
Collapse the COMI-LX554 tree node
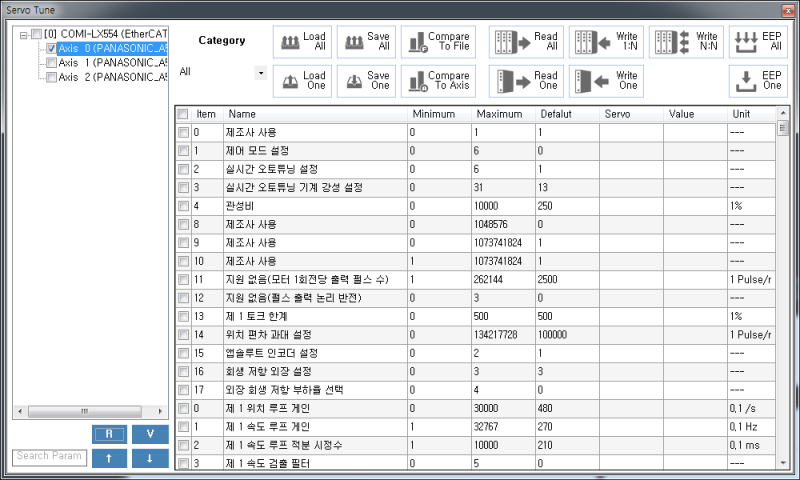(22, 34)
